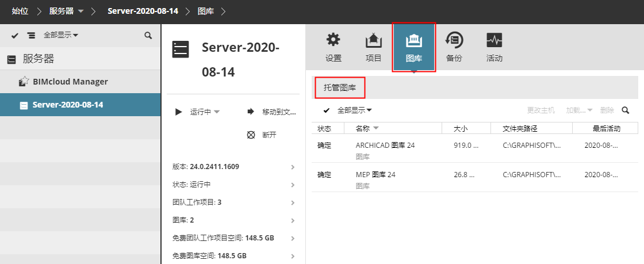Open the 设置 settings gear tab
Screen dimensions: 644x264
(333, 48)
